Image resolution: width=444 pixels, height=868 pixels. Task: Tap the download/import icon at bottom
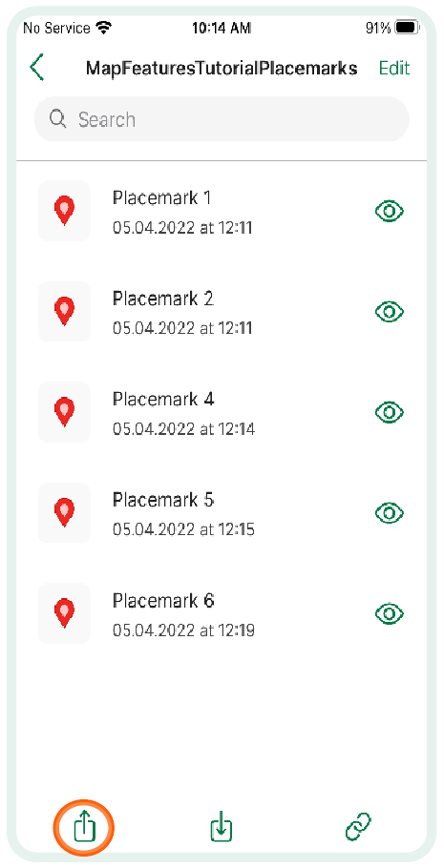[222, 828]
